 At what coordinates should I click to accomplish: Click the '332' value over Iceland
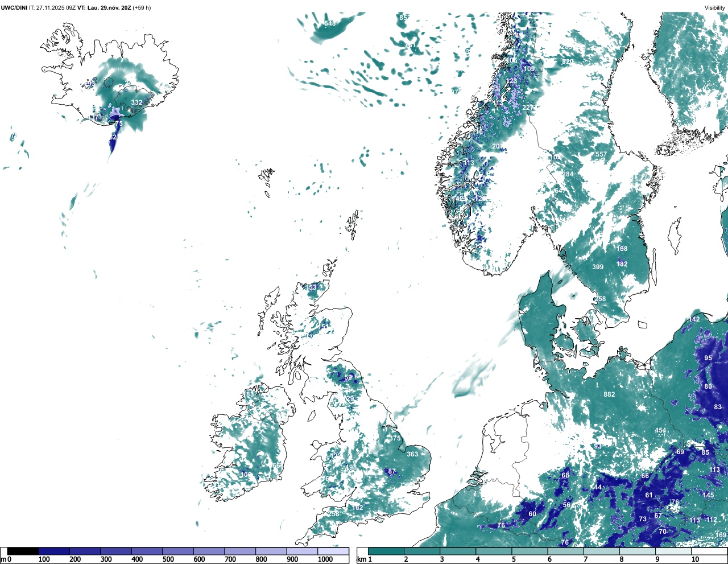[x=136, y=102]
